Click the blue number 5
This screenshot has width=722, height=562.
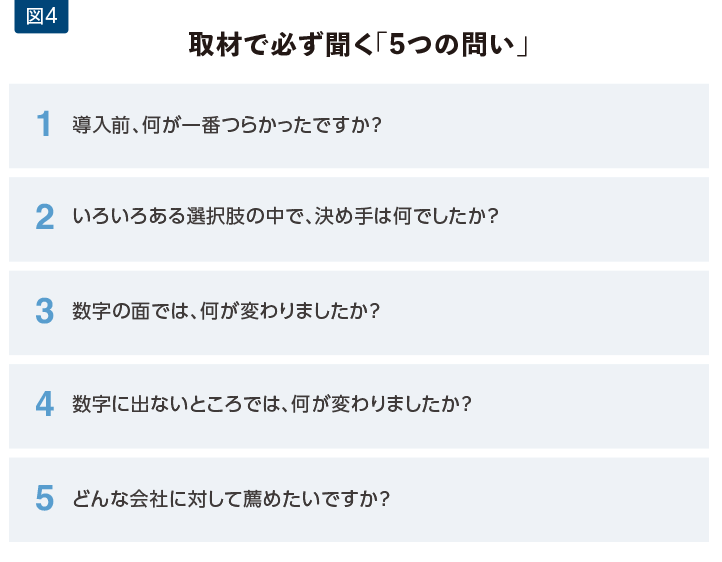[x=45, y=498]
